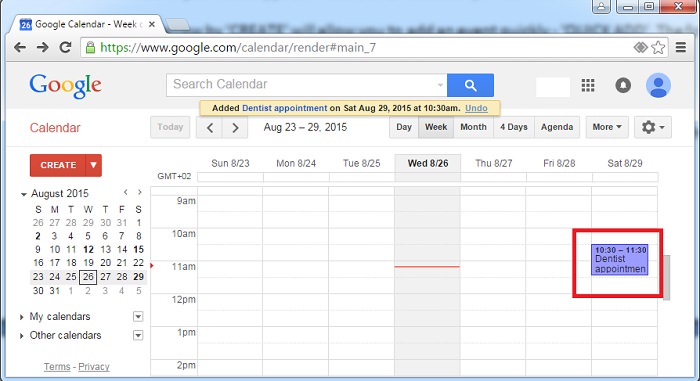Open Dentist appointment link in notification

284,108
